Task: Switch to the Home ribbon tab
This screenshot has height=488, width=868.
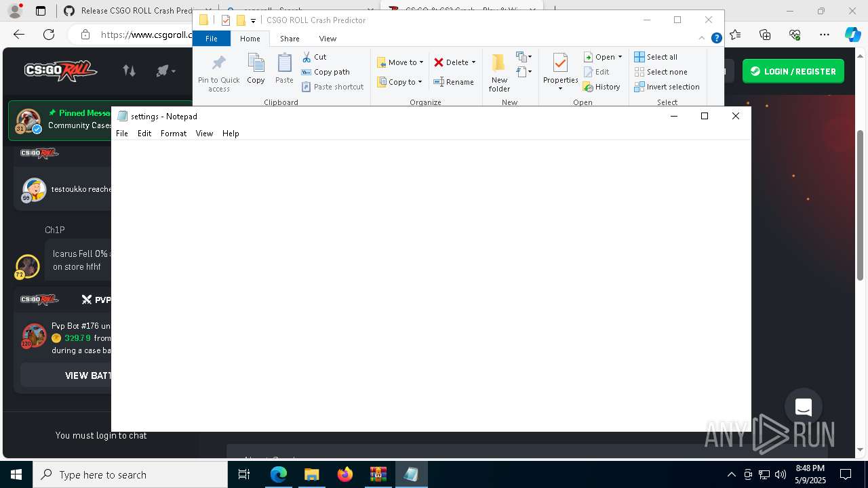Action: 250,39
